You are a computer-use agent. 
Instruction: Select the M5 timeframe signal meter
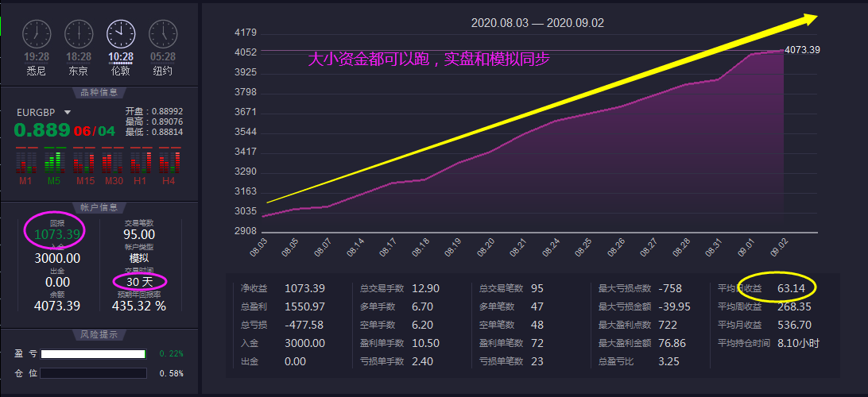click(x=54, y=160)
